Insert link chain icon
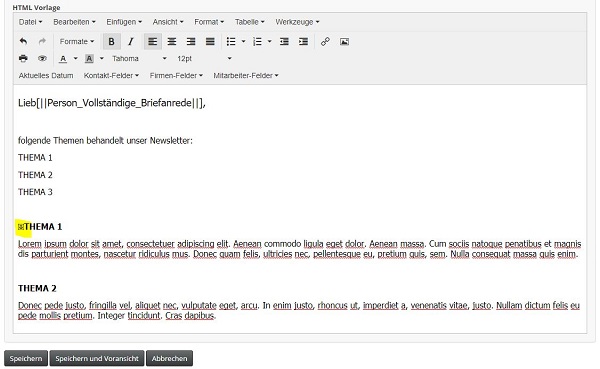 [325, 41]
